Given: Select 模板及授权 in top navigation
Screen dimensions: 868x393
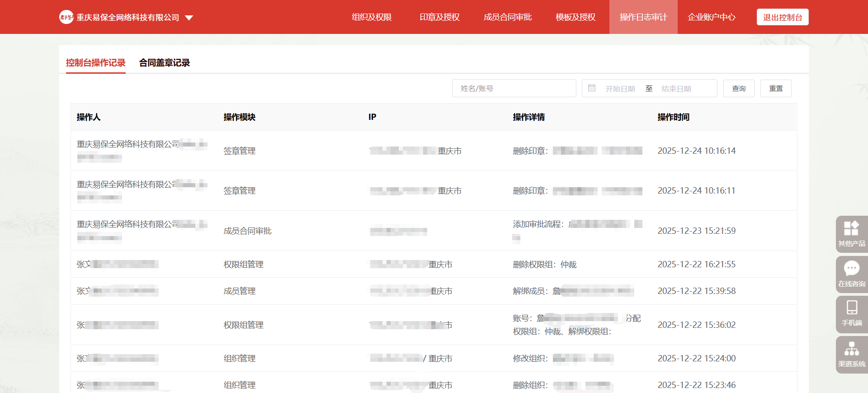Looking at the screenshot, I should coord(576,17).
